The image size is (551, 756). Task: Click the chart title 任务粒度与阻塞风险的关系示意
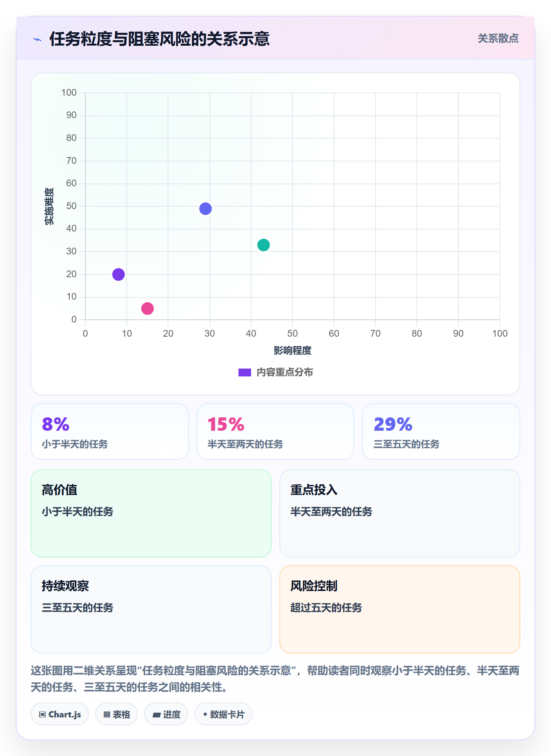159,39
